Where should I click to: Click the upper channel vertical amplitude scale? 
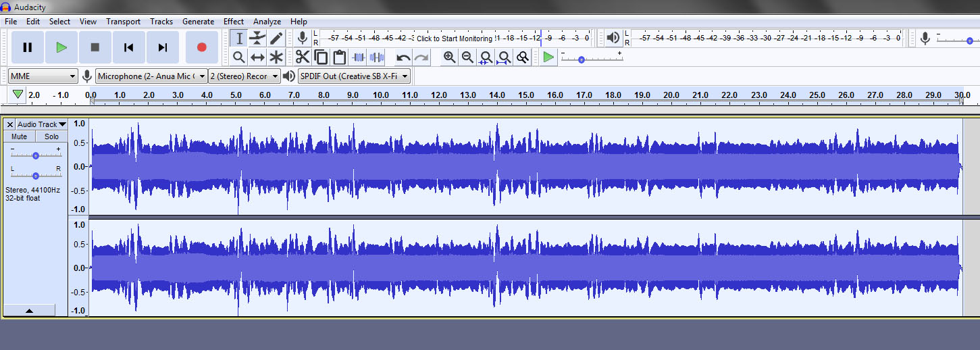pos(78,166)
